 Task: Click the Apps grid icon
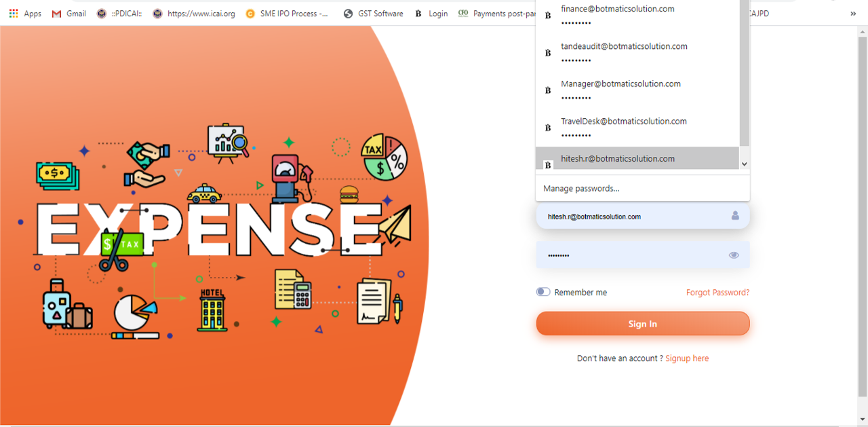coord(12,13)
